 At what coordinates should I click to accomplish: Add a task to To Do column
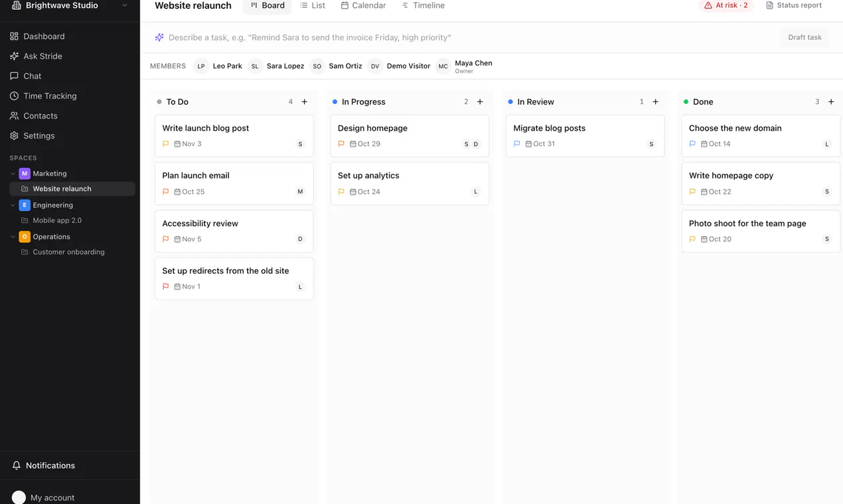(305, 102)
